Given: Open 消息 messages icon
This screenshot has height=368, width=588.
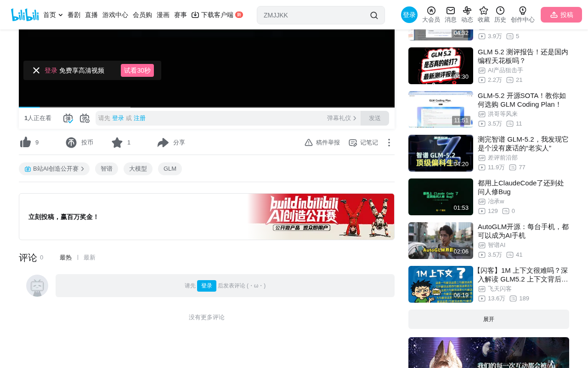Looking at the screenshot, I should [x=451, y=15].
